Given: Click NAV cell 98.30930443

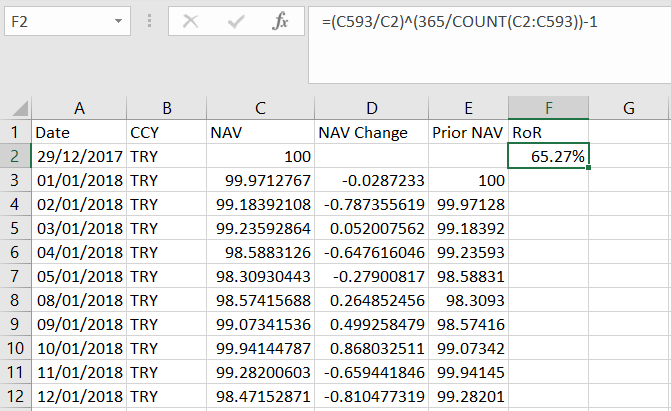Looking at the screenshot, I should pos(260,276).
